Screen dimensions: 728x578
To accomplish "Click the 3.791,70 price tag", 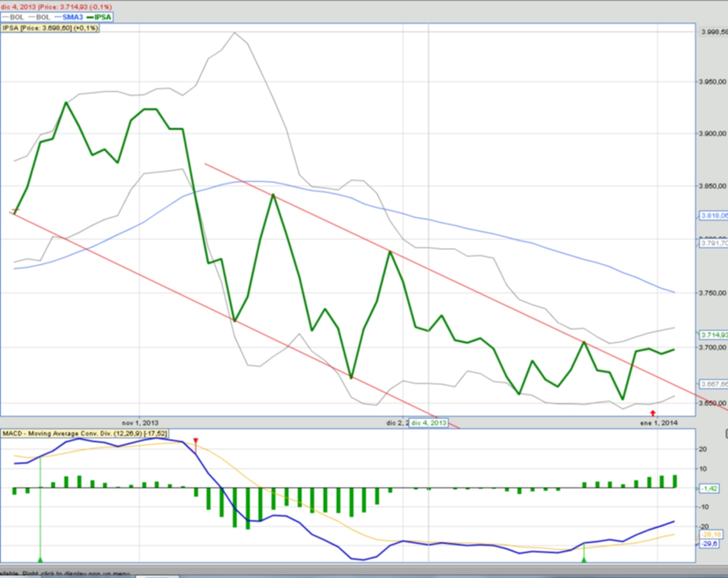I will click(714, 243).
